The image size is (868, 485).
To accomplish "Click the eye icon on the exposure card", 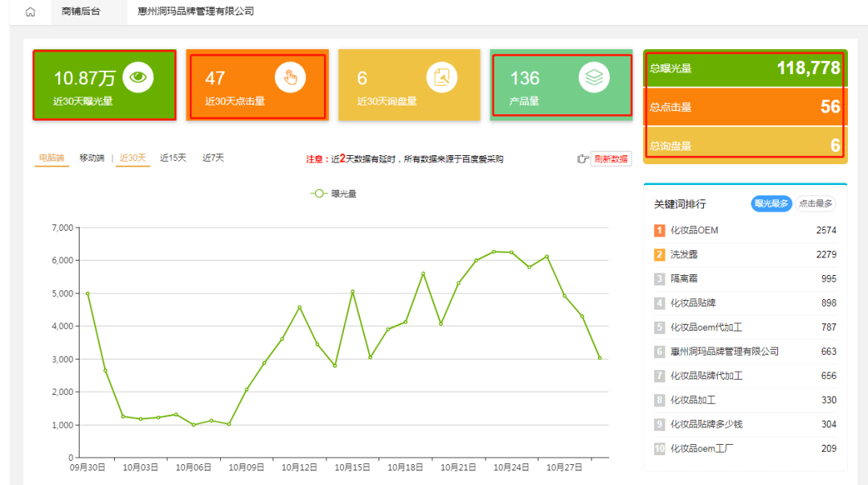I will pos(138,77).
